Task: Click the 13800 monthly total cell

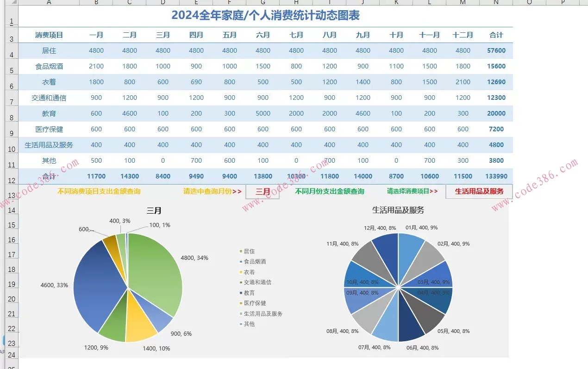Action: (263, 177)
